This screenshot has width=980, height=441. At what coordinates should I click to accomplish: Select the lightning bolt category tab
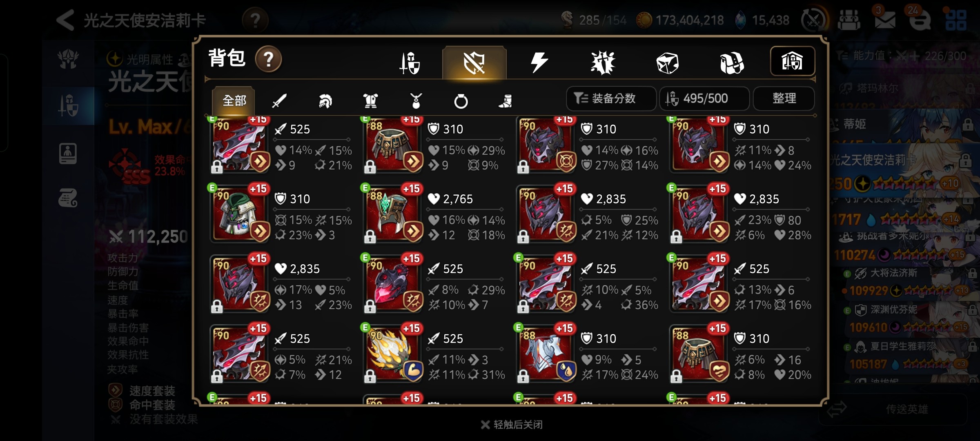[539, 63]
